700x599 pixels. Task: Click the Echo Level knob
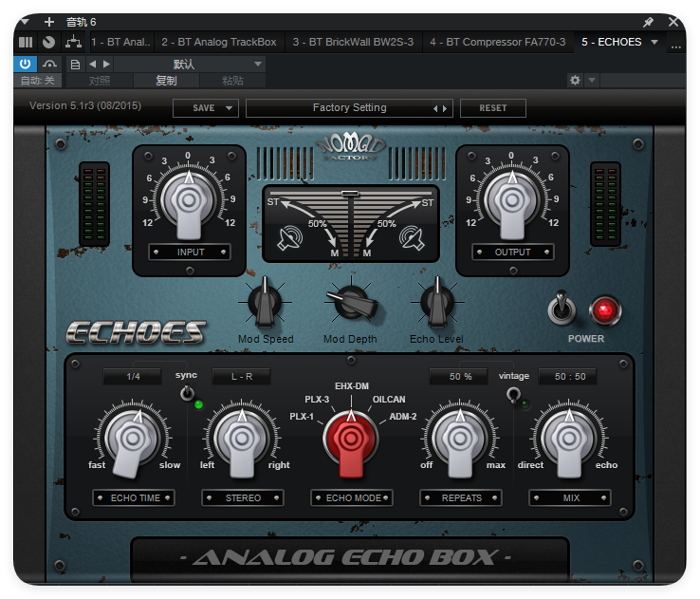point(437,303)
